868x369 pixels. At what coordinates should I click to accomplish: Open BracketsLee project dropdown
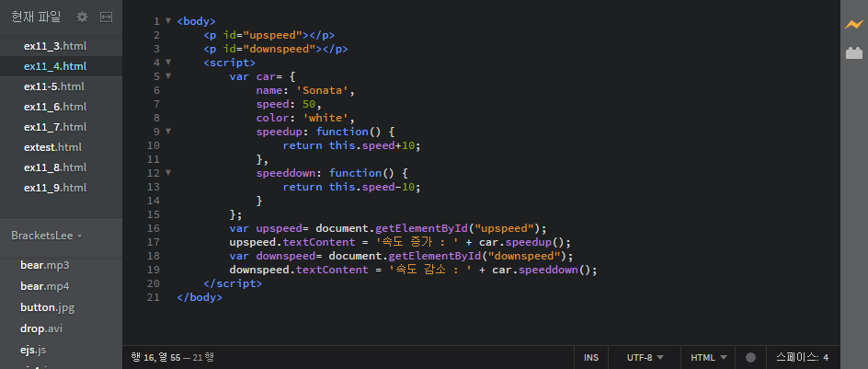pyautogui.click(x=47, y=236)
